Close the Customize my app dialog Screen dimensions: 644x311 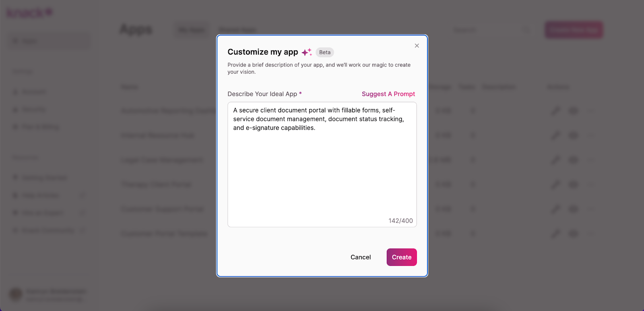tap(417, 46)
